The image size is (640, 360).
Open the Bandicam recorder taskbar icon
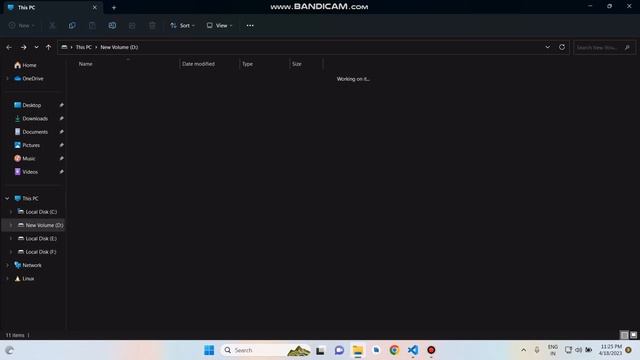431,350
